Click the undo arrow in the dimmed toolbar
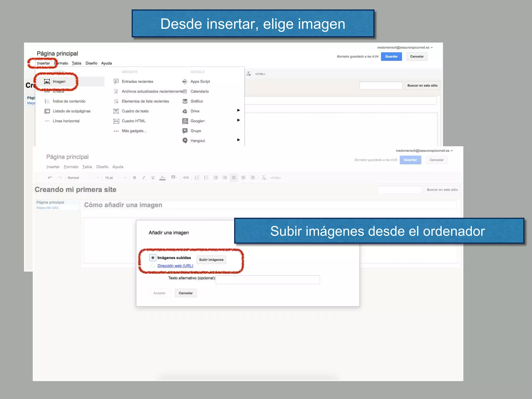This screenshot has width=532, height=399. [50, 178]
